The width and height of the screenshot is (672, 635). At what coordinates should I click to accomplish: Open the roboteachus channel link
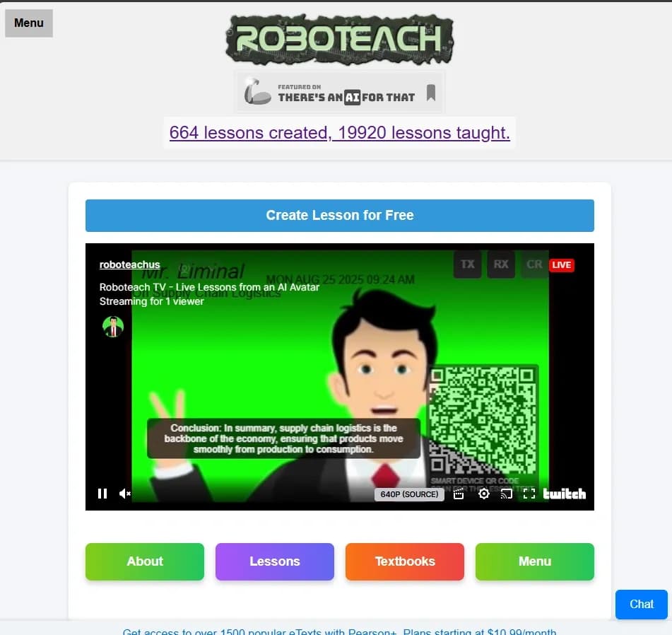[x=129, y=264]
